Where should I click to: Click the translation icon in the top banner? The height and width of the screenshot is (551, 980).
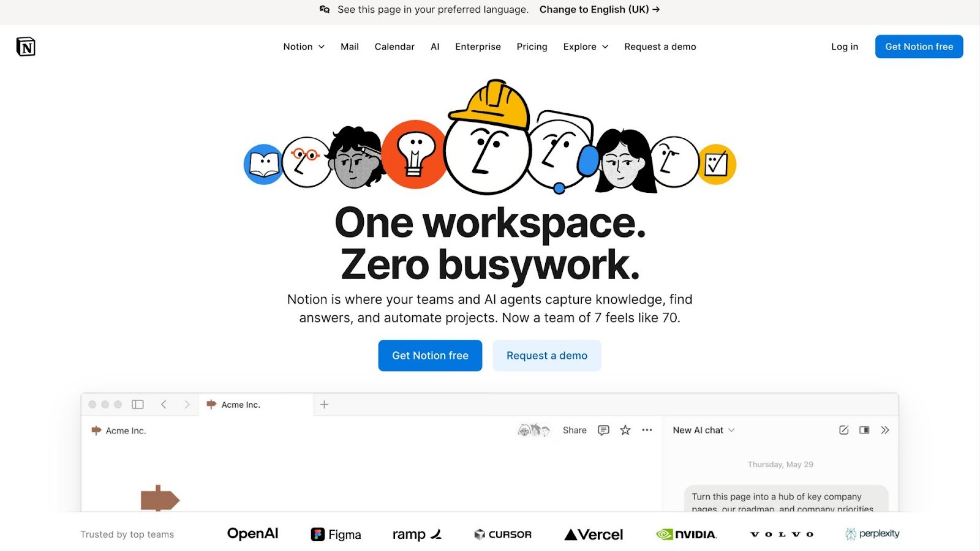(x=324, y=9)
